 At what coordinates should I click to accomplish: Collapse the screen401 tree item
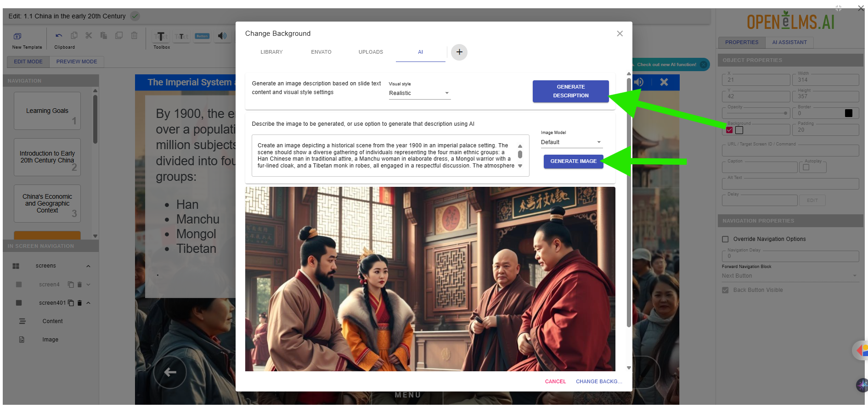click(x=88, y=303)
